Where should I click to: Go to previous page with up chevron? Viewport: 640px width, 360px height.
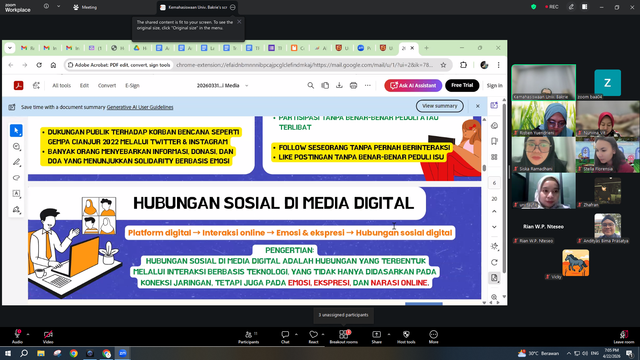pos(494,211)
